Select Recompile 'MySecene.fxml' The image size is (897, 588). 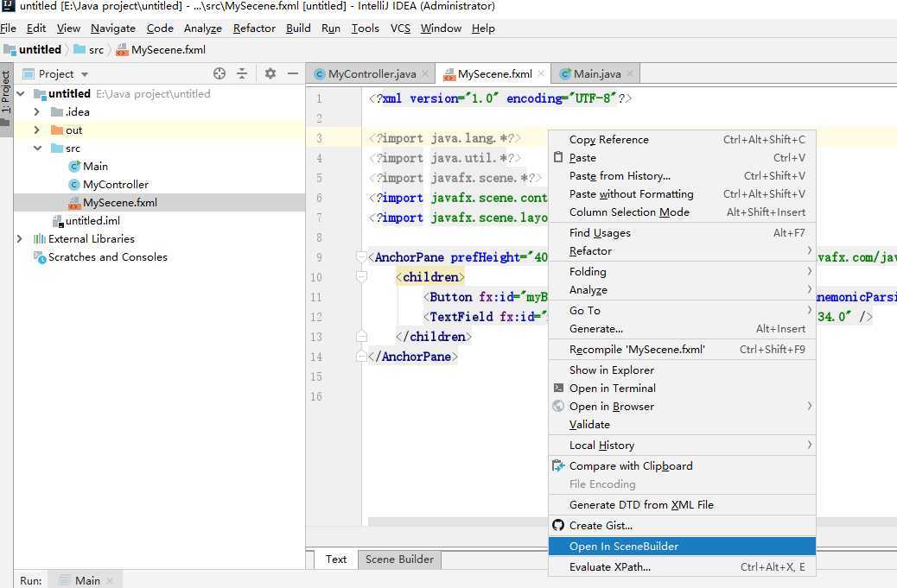[x=682, y=349]
